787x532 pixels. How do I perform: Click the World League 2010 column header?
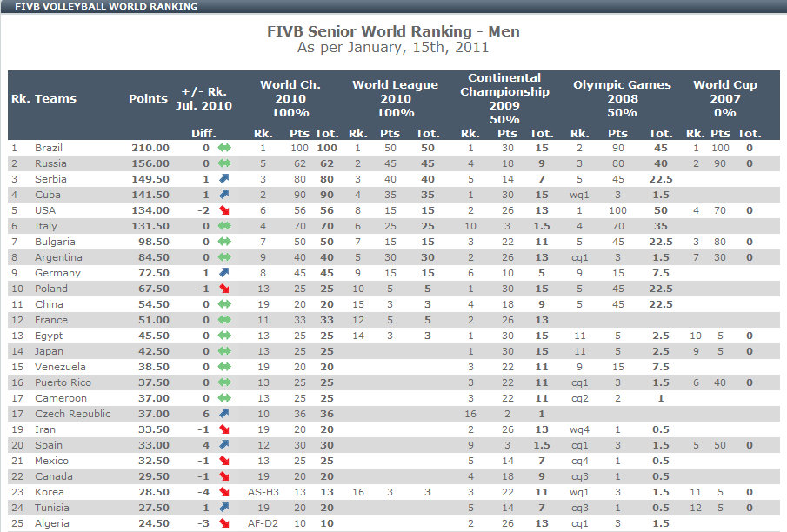[395, 98]
